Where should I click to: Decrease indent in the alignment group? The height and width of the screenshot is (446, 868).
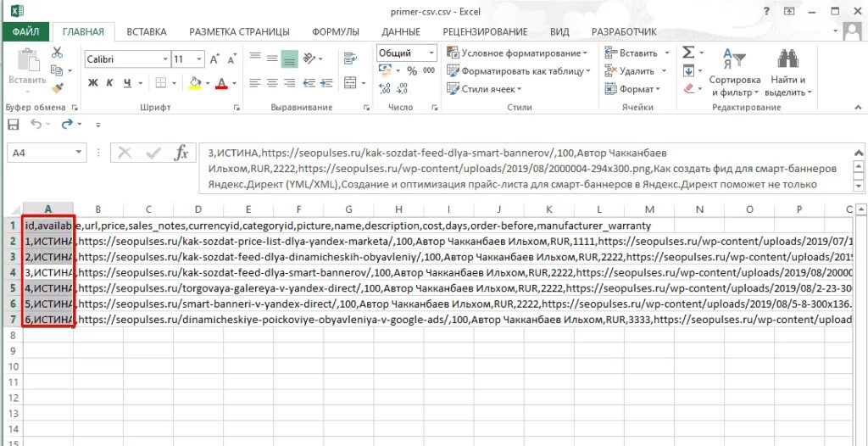[309, 83]
